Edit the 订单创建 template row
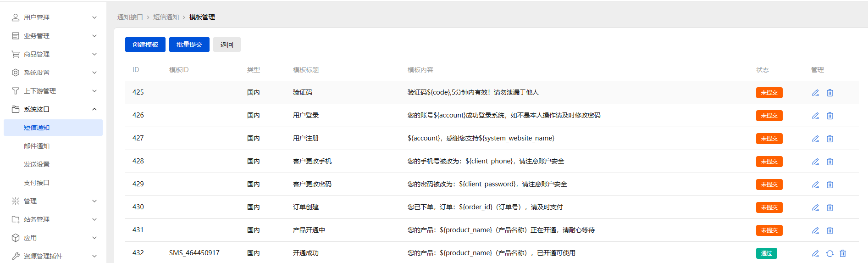This screenshot has width=868, height=263. [x=815, y=207]
